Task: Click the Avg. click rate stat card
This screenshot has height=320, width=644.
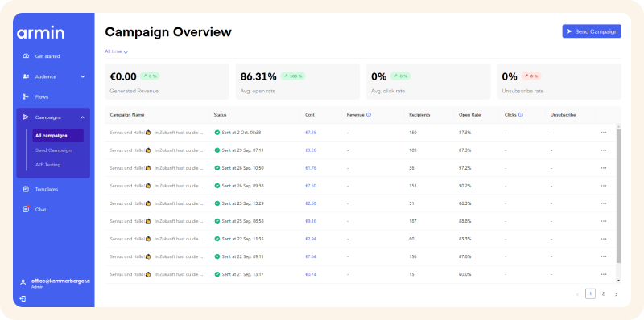Action: point(428,81)
